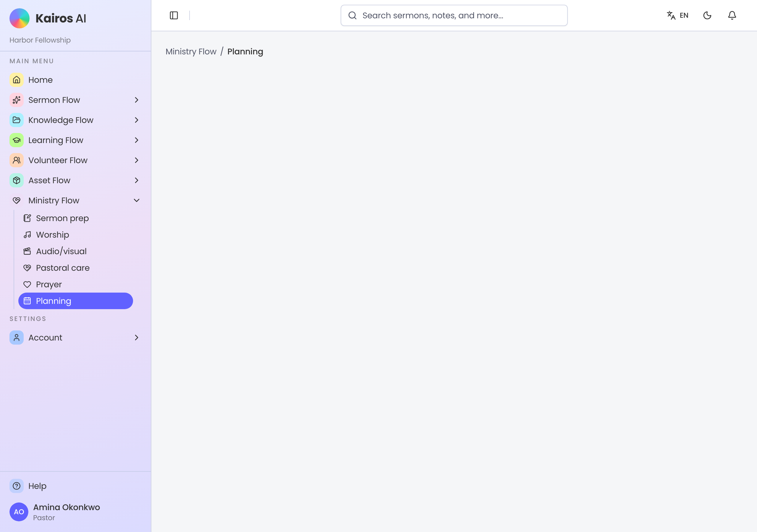Expand Sermon Flow chevron
Screen dimensions: 757x532
tap(137, 100)
